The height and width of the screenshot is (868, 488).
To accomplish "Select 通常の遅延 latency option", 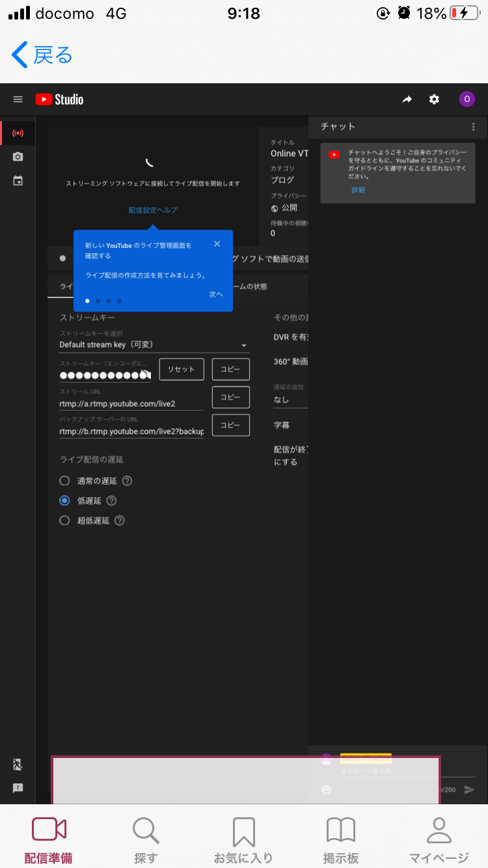I will click(64, 481).
